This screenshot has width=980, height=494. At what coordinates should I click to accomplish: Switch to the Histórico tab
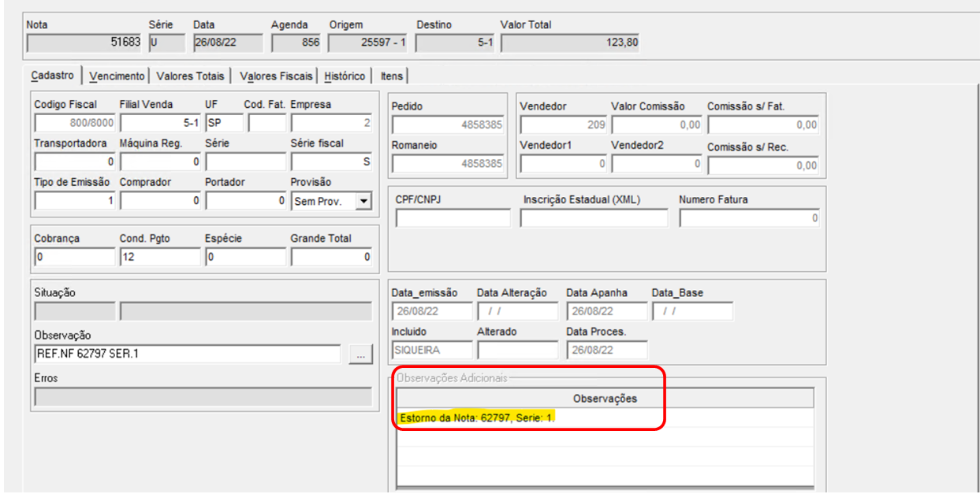point(345,76)
